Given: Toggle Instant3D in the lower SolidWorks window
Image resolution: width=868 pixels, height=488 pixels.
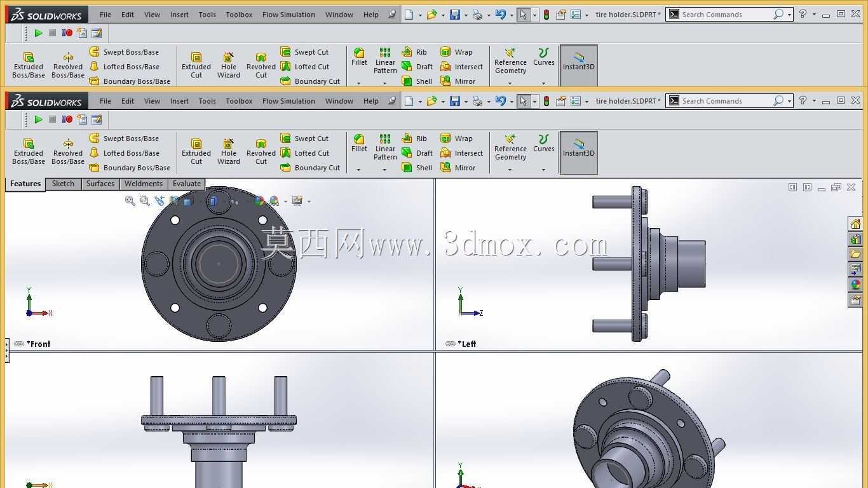Looking at the screenshot, I should pos(578,152).
